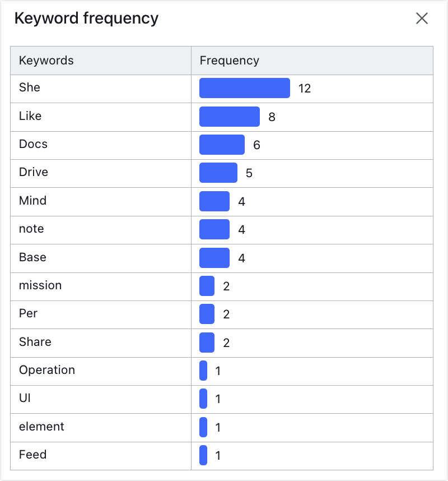Select the keyword "UI"
448x481 pixels.
[24, 399]
